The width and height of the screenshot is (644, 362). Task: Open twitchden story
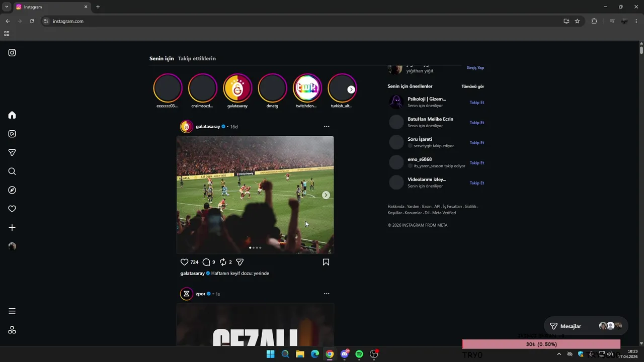tap(307, 88)
